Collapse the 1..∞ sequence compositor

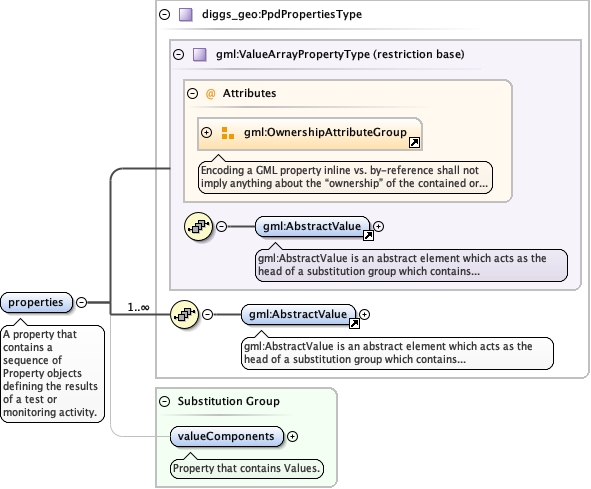(x=207, y=314)
